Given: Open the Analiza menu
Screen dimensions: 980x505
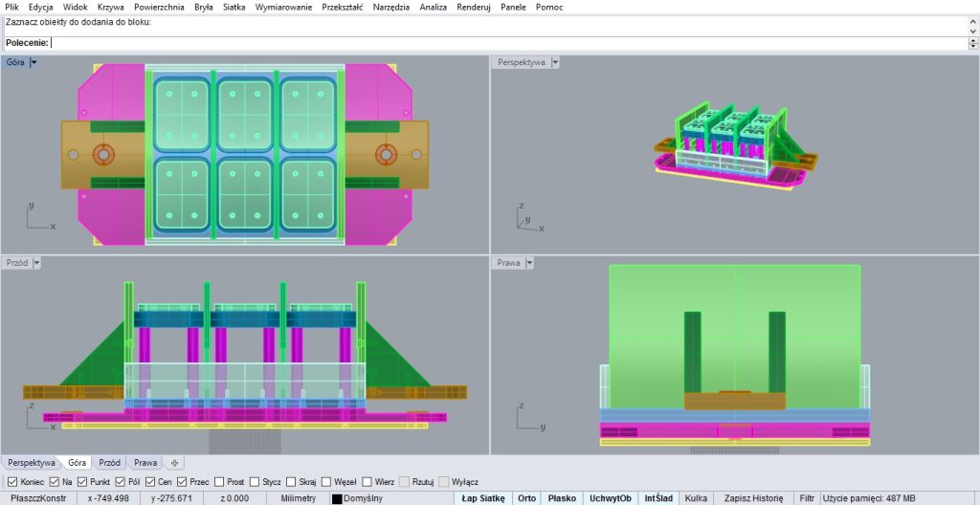Looking at the screenshot, I should coord(434,7).
